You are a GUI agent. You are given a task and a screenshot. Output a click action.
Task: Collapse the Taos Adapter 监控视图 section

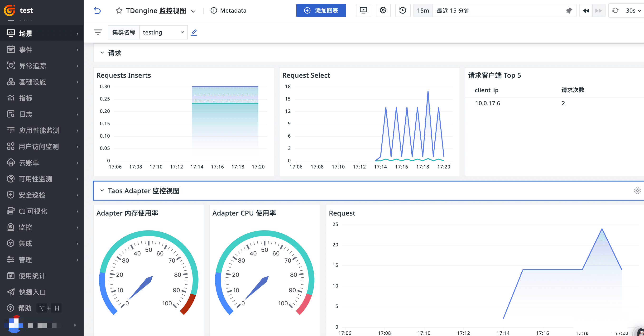tap(102, 191)
